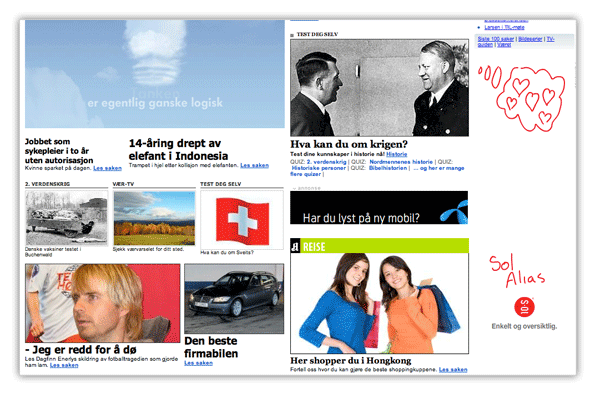The image size is (595, 395).
Task: Click 'Les saken' for the elefant i Indonesia story
Action: 254,165
